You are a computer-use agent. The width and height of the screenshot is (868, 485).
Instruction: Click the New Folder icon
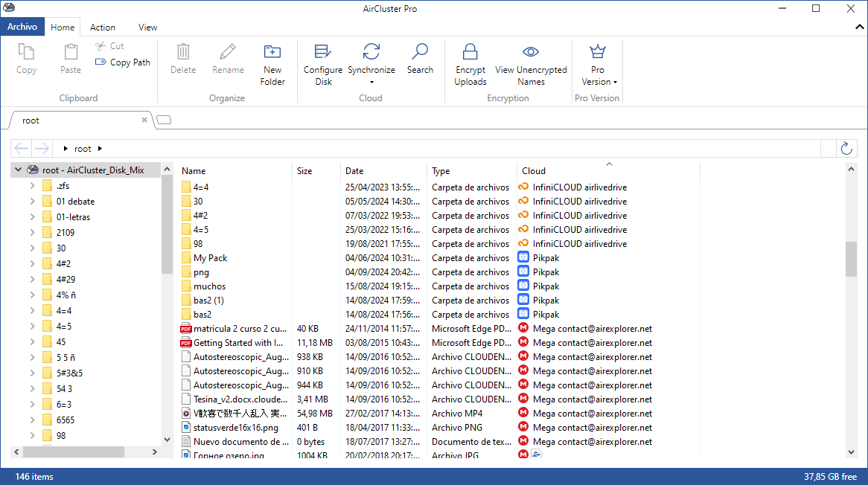point(272,52)
